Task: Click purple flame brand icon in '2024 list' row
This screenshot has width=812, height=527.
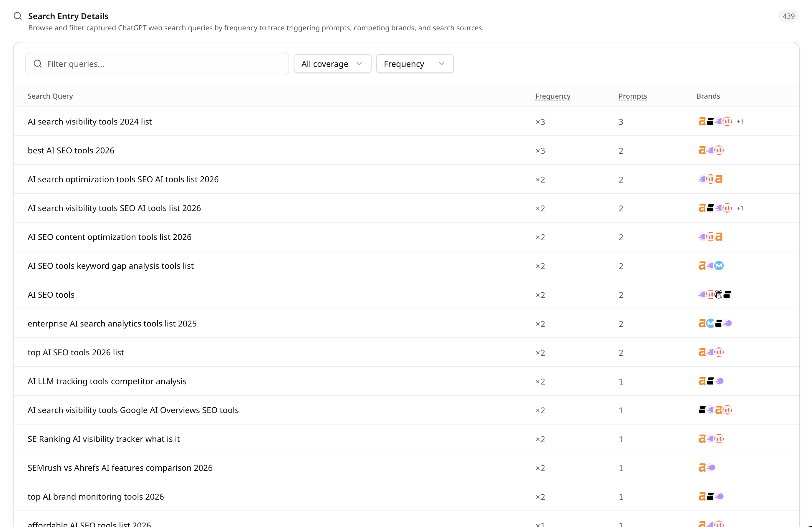Action: pos(719,121)
